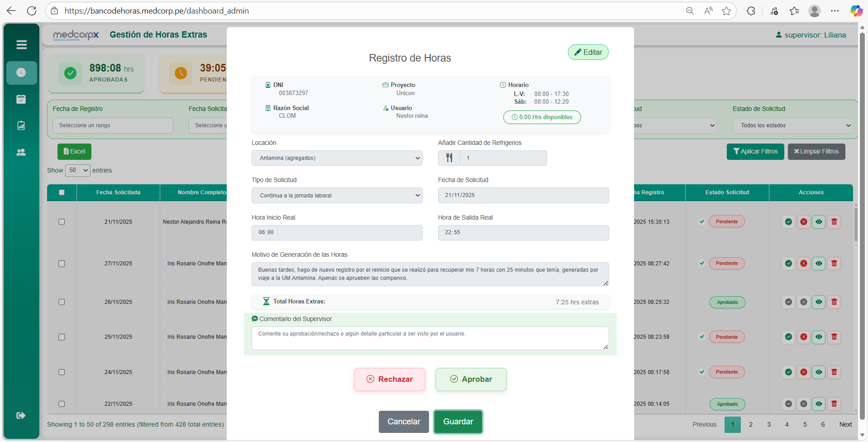The height and width of the screenshot is (442, 868).
Task: Check the 21/11/2025 row checkbox
Action: (62, 222)
